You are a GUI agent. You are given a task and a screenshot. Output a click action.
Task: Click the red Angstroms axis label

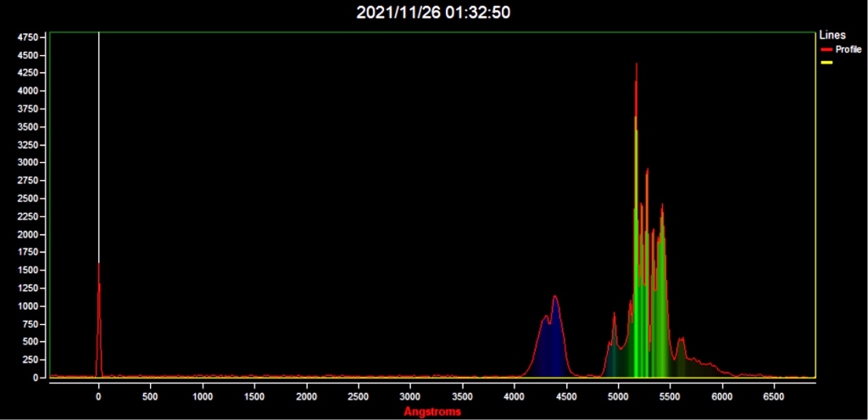click(432, 412)
